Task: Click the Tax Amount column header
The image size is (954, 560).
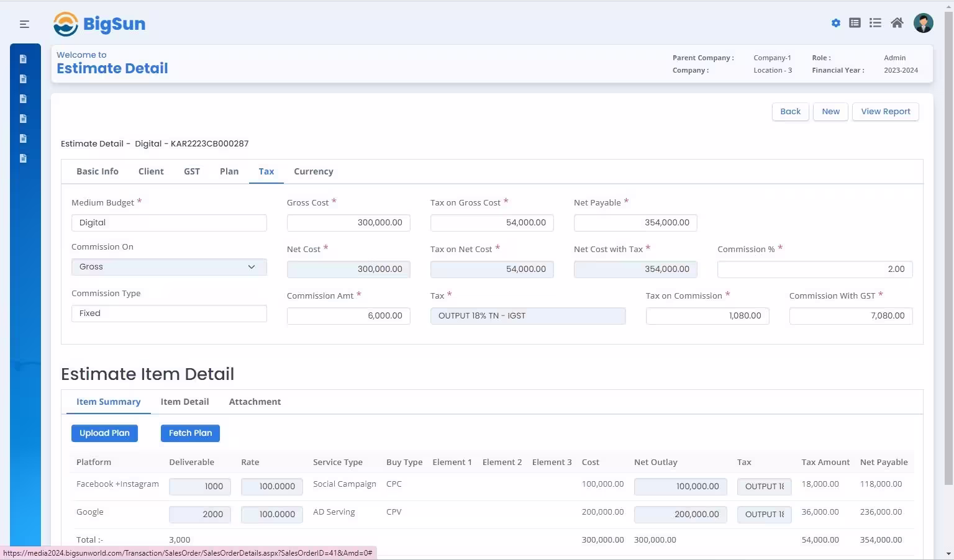Action: tap(825, 463)
